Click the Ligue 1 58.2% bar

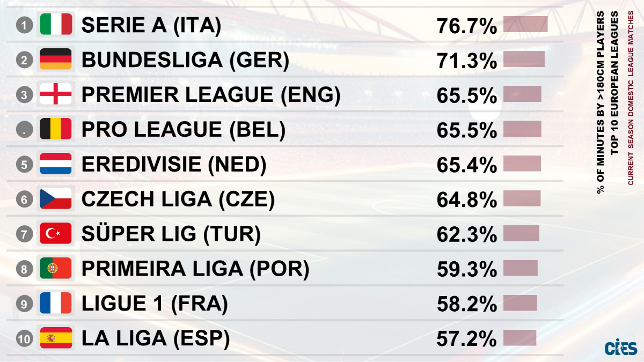pyautogui.click(x=519, y=303)
